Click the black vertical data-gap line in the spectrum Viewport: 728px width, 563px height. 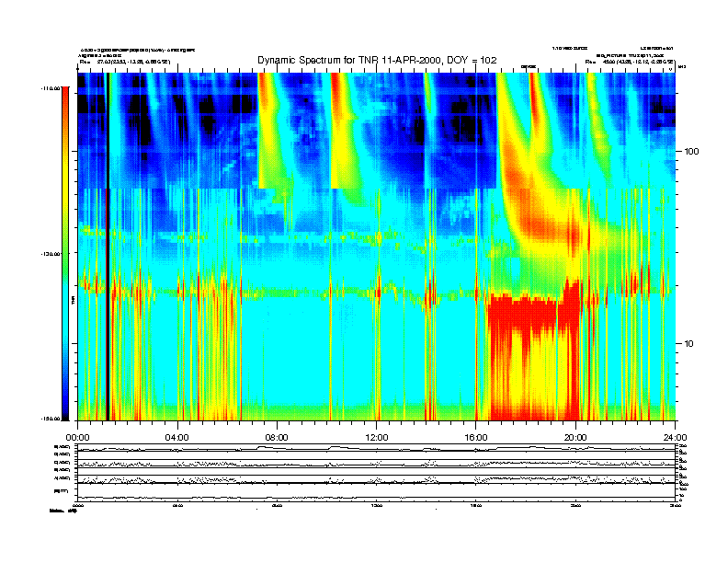click(x=108, y=247)
